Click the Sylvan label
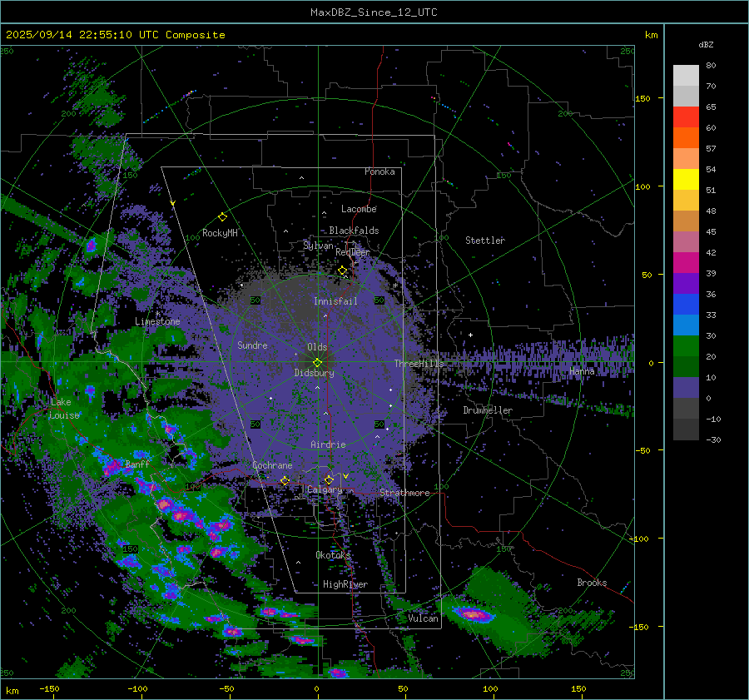 click(x=318, y=246)
